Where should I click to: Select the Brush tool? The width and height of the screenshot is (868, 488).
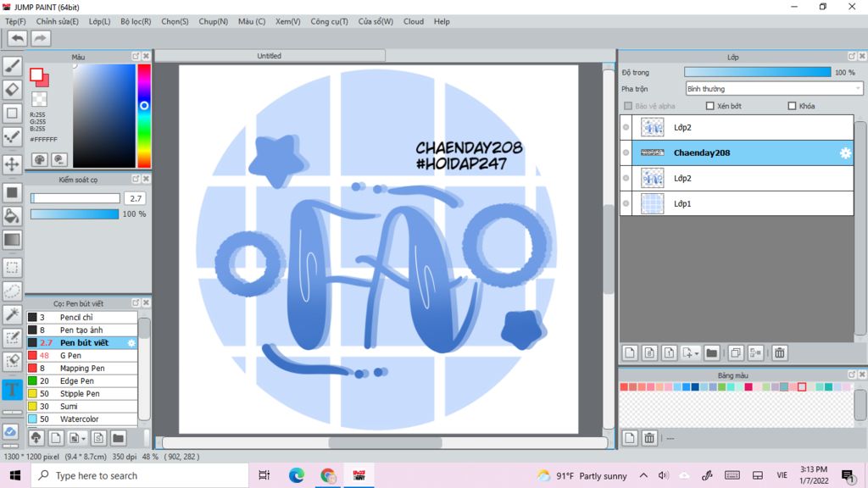[x=12, y=66]
